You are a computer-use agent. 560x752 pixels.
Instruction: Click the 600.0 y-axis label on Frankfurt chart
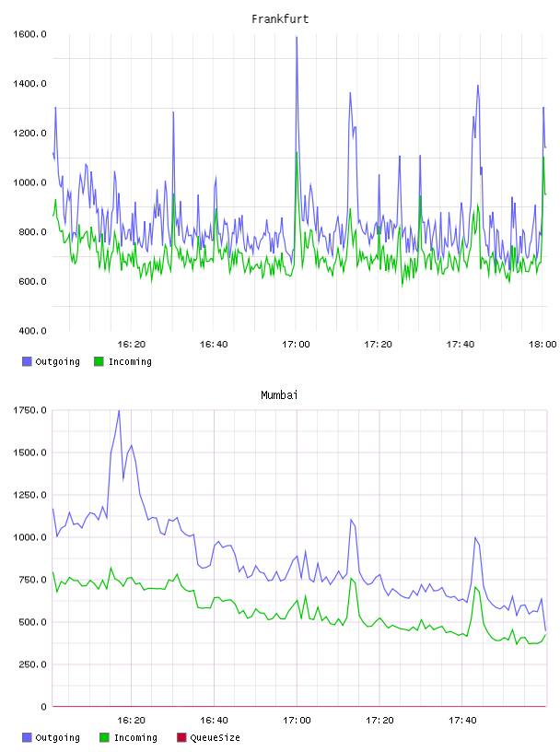pos(32,281)
